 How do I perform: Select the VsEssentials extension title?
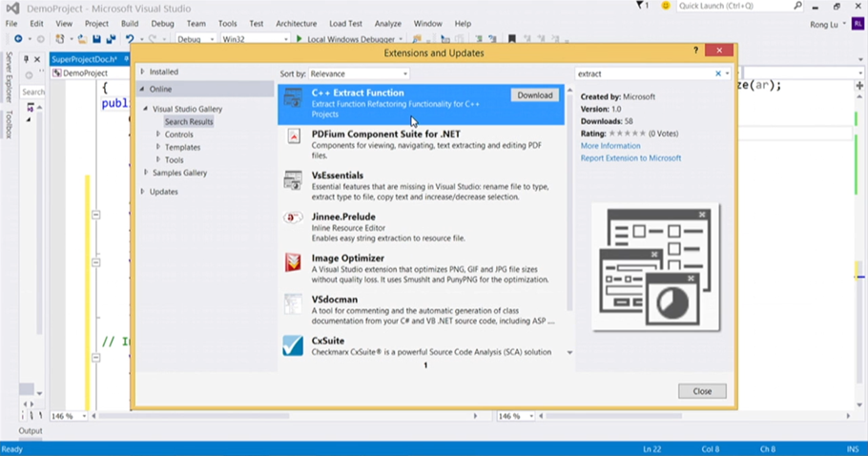tap(337, 175)
